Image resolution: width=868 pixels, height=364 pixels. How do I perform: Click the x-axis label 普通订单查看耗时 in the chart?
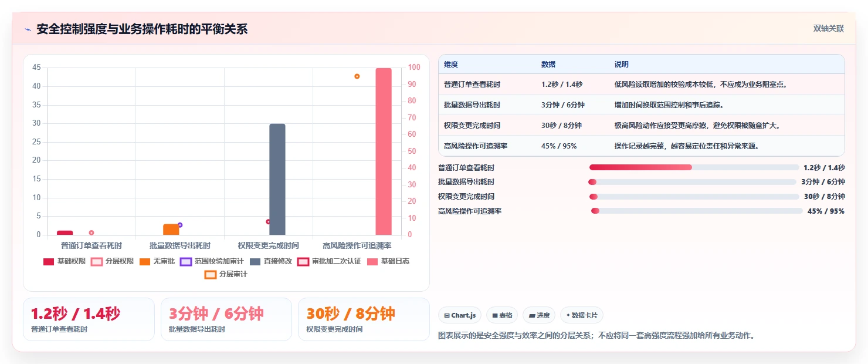coord(91,245)
